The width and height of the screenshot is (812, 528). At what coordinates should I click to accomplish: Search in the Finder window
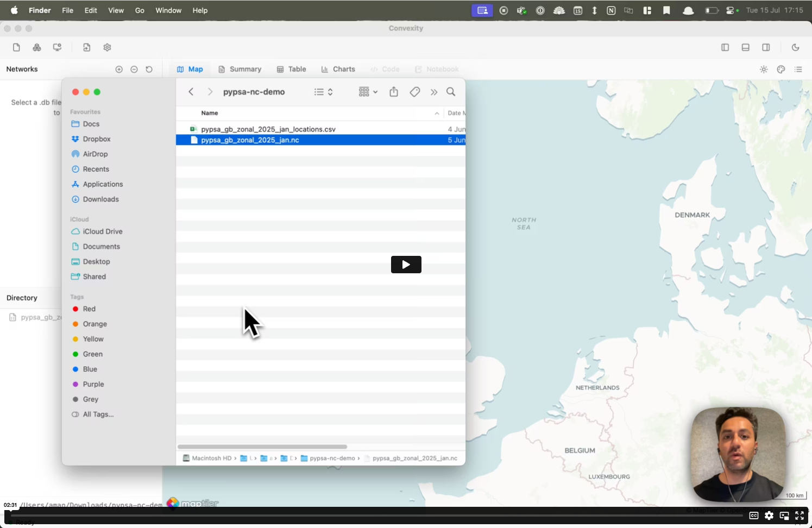tap(451, 92)
